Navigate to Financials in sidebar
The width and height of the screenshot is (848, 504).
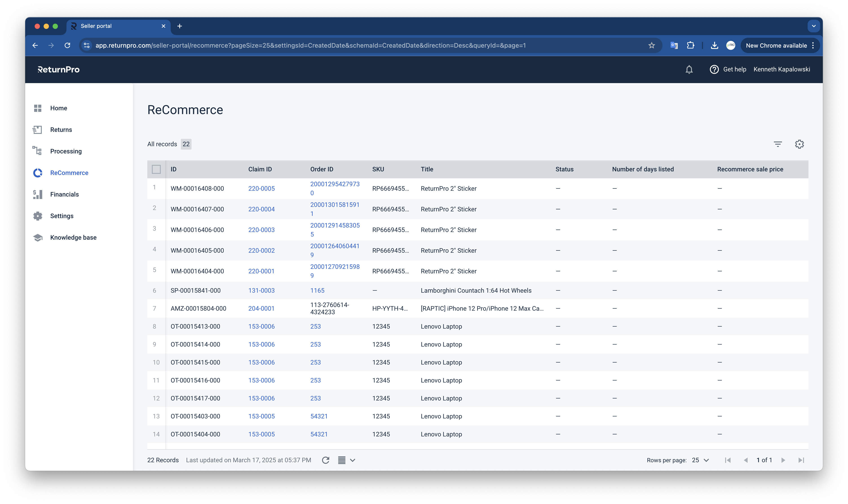[64, 194]
